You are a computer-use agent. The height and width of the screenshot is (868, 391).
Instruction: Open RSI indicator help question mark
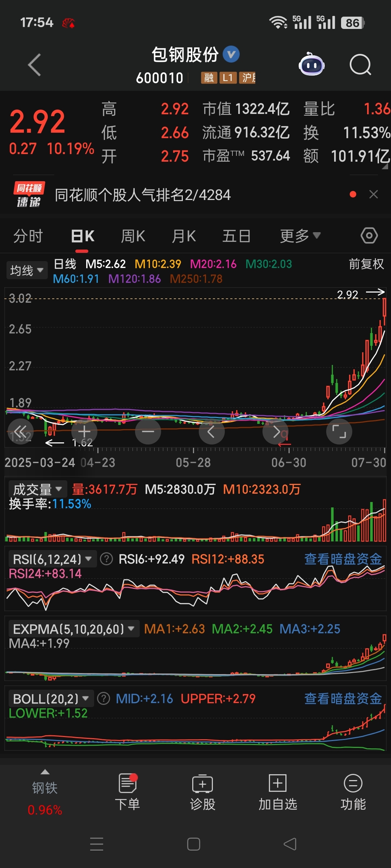pos(106,559)
